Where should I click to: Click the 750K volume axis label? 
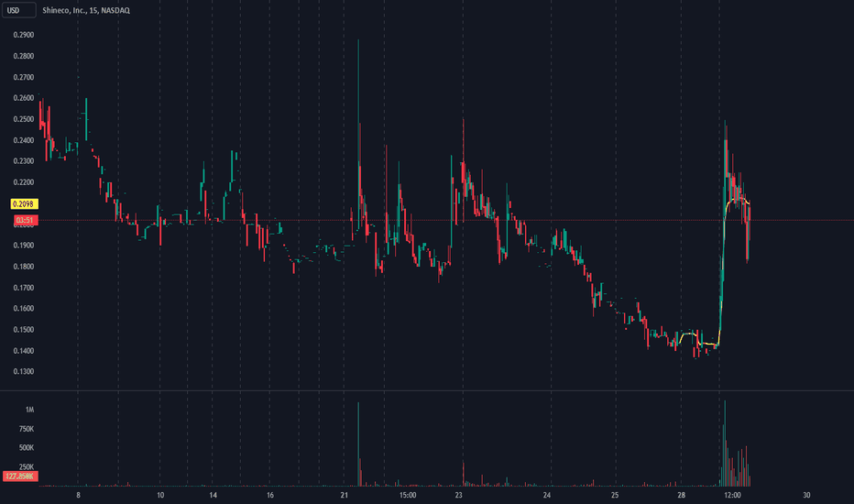point(27,430)
